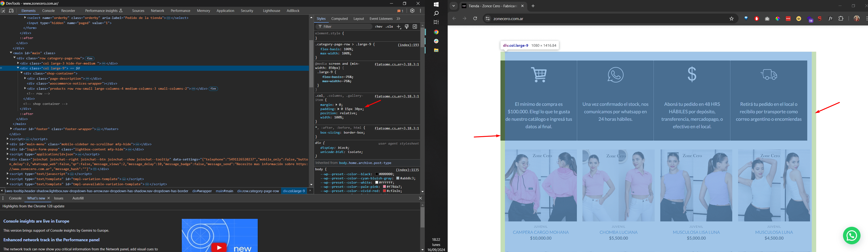This screenshot has height=252, width=868.
Task: Open the AdBlock panel tab
Action: [x=293, y=11]
